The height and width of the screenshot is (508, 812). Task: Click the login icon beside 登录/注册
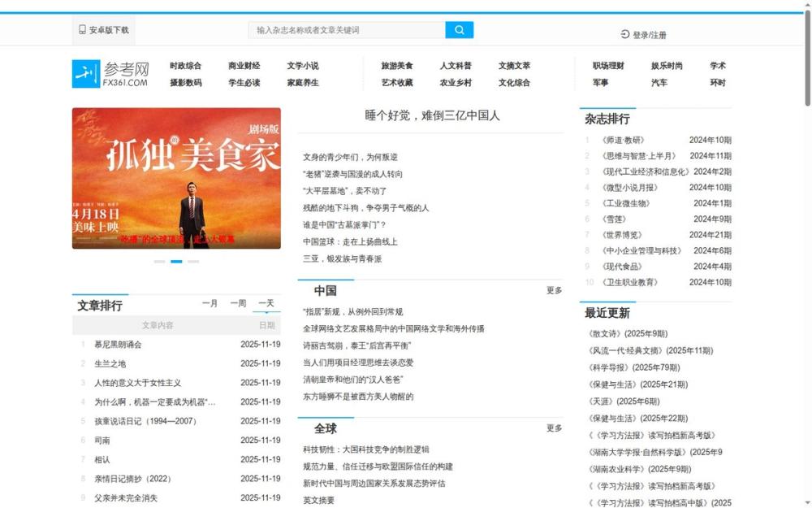(x=625, y=34)
